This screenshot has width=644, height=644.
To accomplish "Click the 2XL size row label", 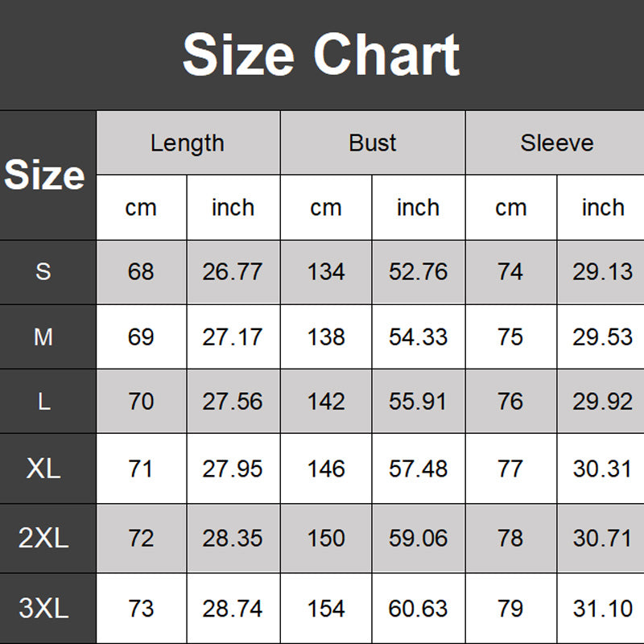I will 43,538.
